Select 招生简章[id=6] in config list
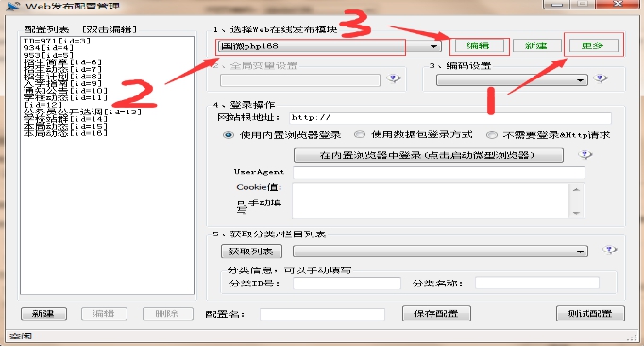The width and height of the screenshot is (644, 347). 62,62
